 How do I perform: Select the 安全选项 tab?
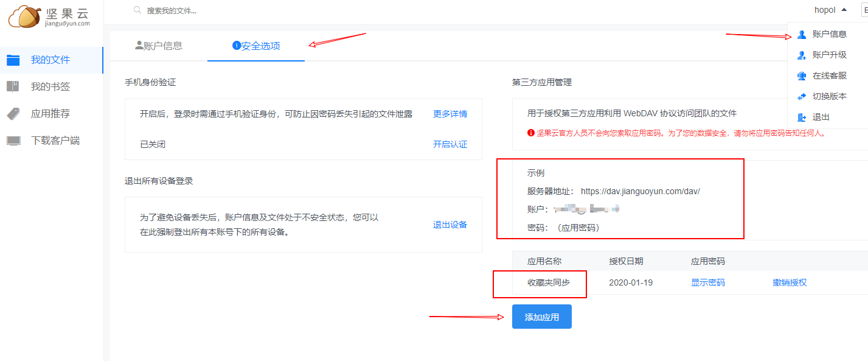click(256, 46)
